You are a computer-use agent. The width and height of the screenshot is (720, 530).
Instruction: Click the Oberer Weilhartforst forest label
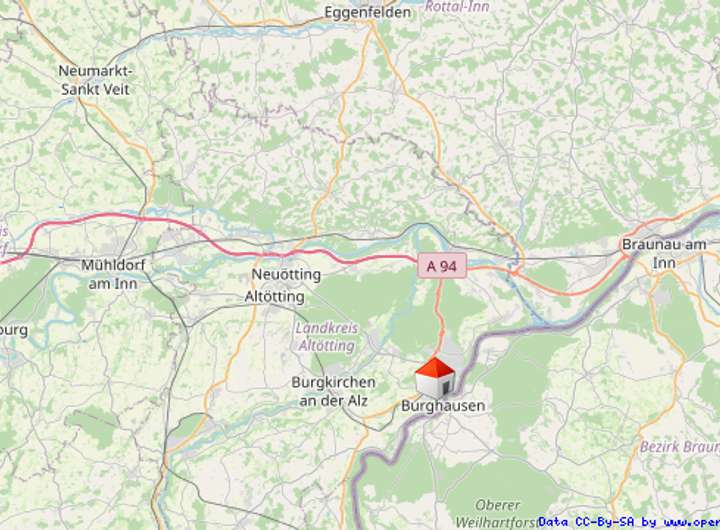pos(497,513)
